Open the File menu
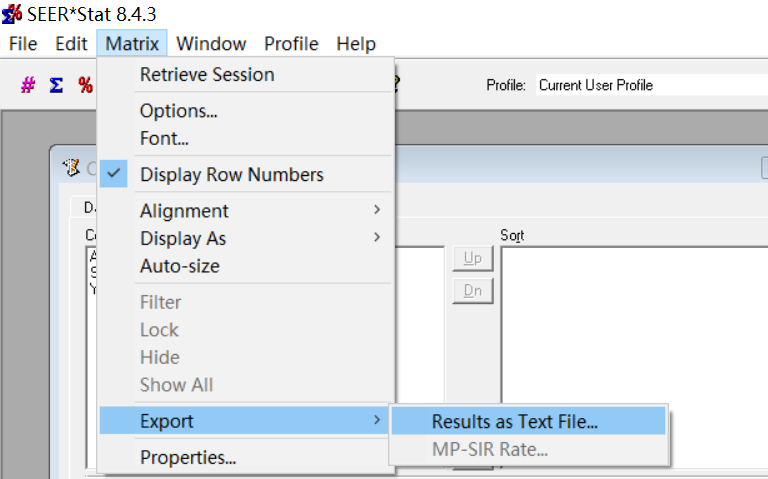Viewport: 768px width, 479px height. pyautogui.click(x=23, y=44)
